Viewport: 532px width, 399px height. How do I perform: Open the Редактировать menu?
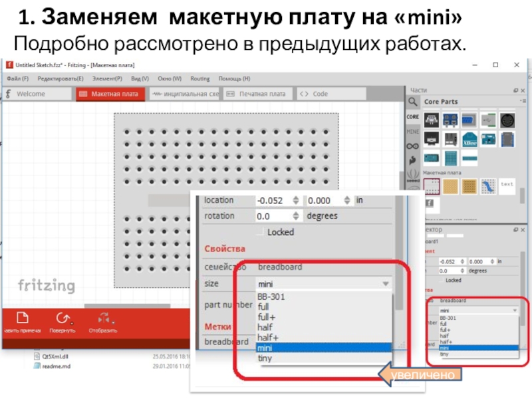point(61,78)
